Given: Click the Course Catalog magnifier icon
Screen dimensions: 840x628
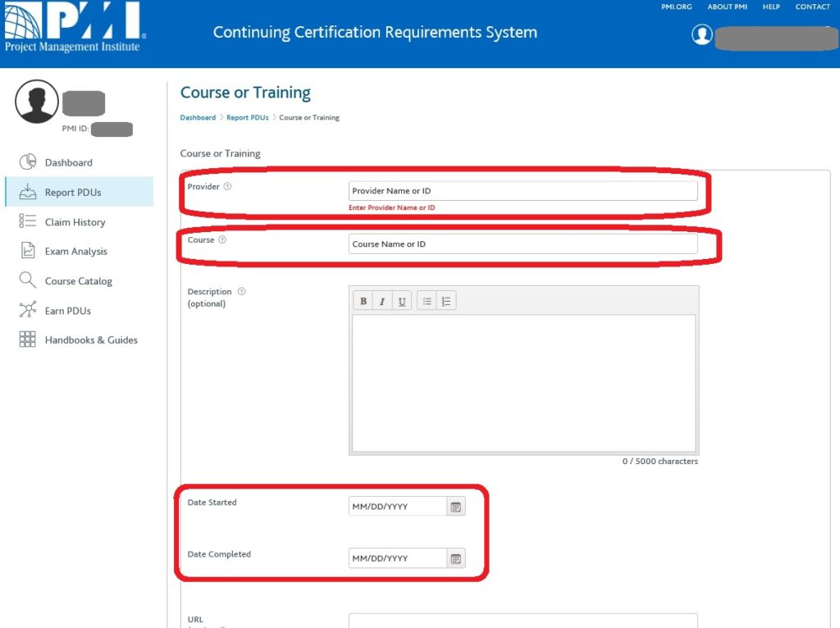Looking at the screenshot, I should point(27,280).
